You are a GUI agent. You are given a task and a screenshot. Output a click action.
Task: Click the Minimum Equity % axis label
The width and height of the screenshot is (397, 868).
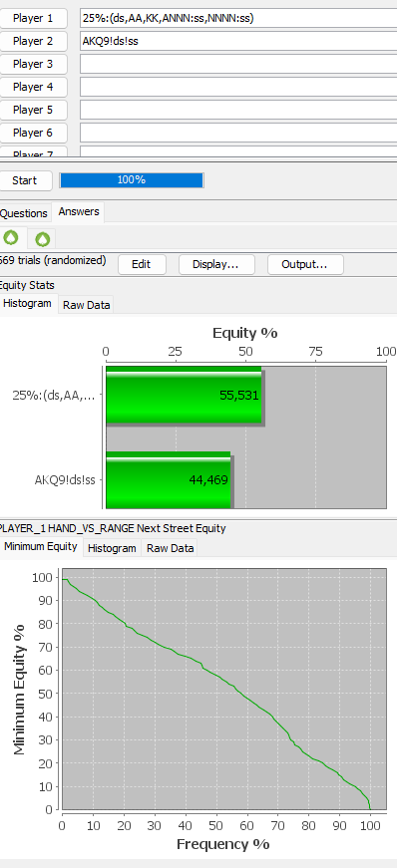pos(20,690)
